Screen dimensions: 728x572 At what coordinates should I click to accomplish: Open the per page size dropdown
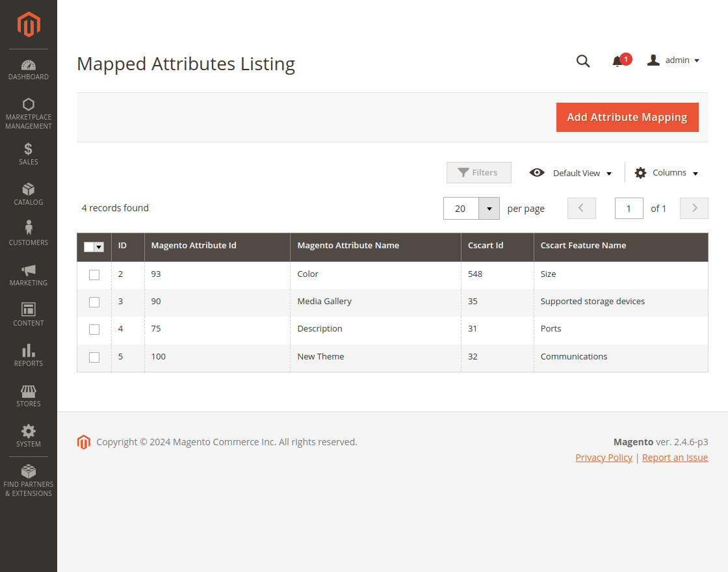tap(489, 209)
